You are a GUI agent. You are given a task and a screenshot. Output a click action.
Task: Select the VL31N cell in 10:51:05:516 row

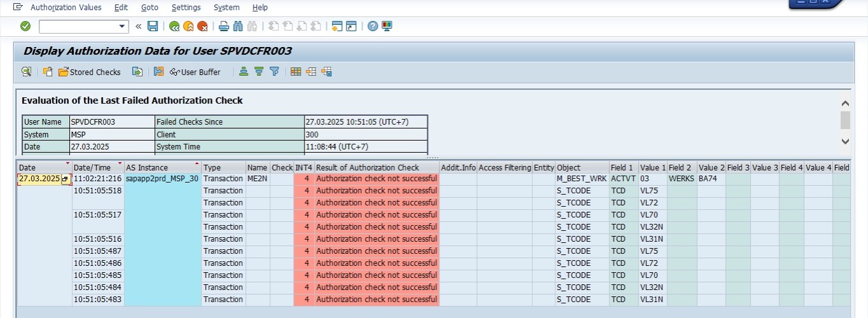pos(652,239)
